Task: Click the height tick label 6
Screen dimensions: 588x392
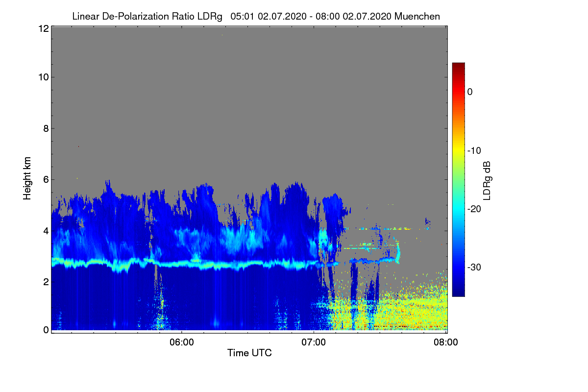Action: tap(46, 180)
